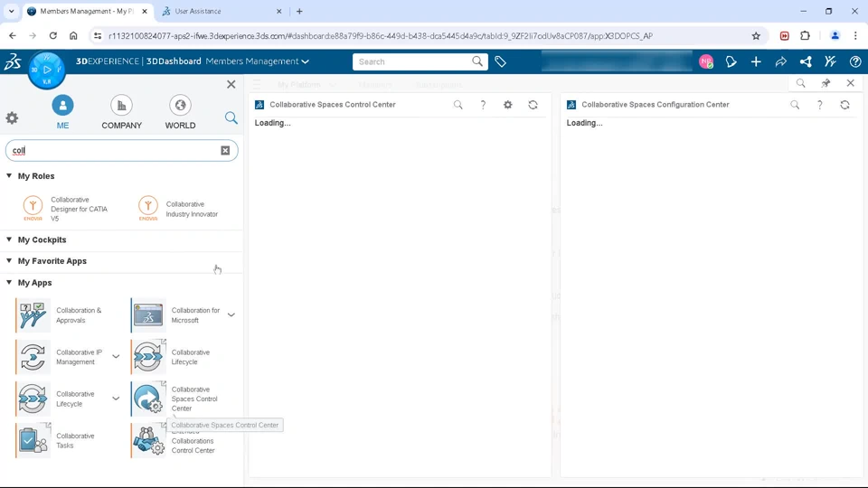Open the Chrome three-dot menu
This screenshot has width=868, height=488.
point(855,36)
